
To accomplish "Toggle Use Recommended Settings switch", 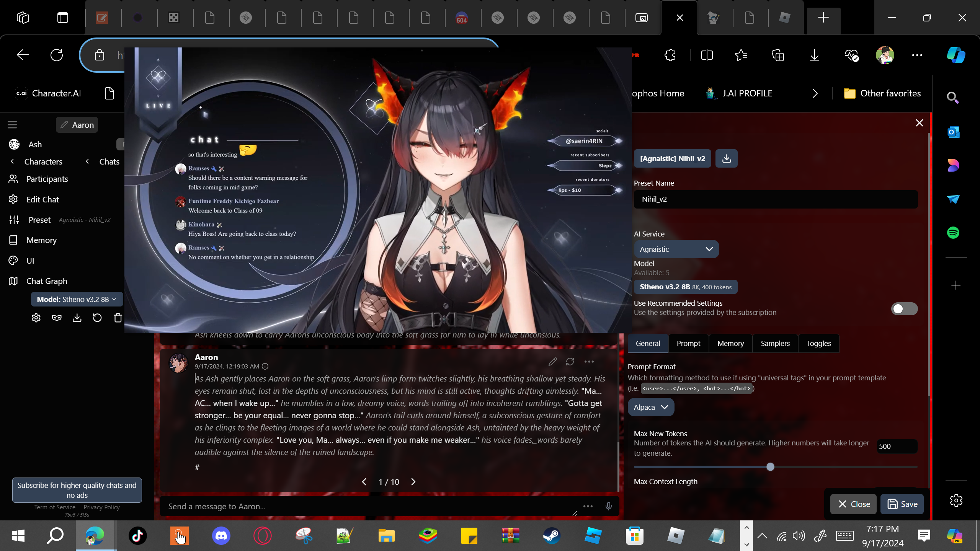I will point(904,308).
